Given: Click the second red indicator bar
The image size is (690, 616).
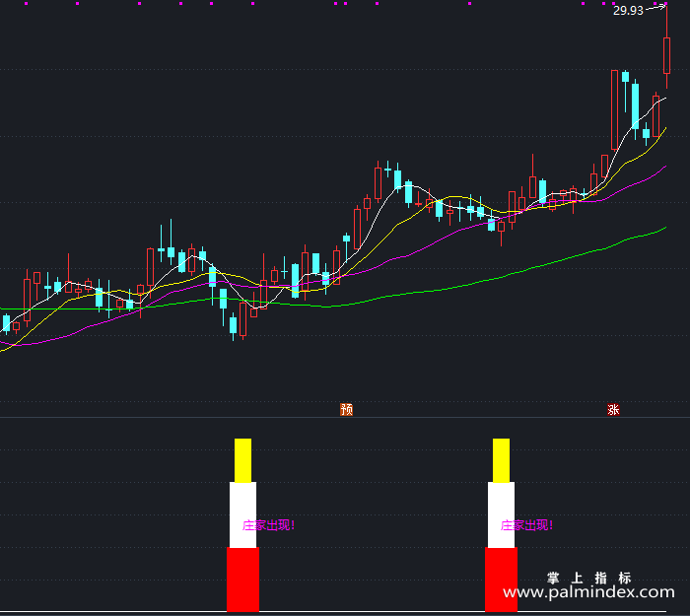Looking at the screenshot, I should click(x=501, y=580).
